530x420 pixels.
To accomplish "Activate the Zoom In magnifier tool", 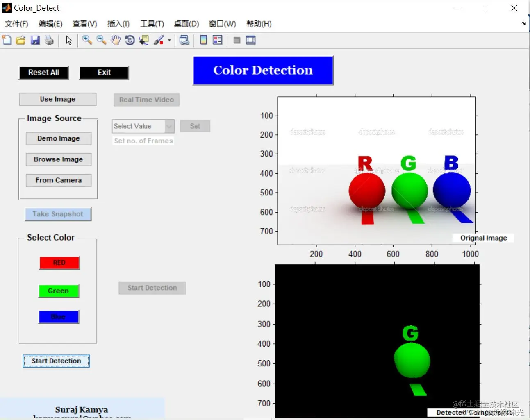I will (87, 40).
